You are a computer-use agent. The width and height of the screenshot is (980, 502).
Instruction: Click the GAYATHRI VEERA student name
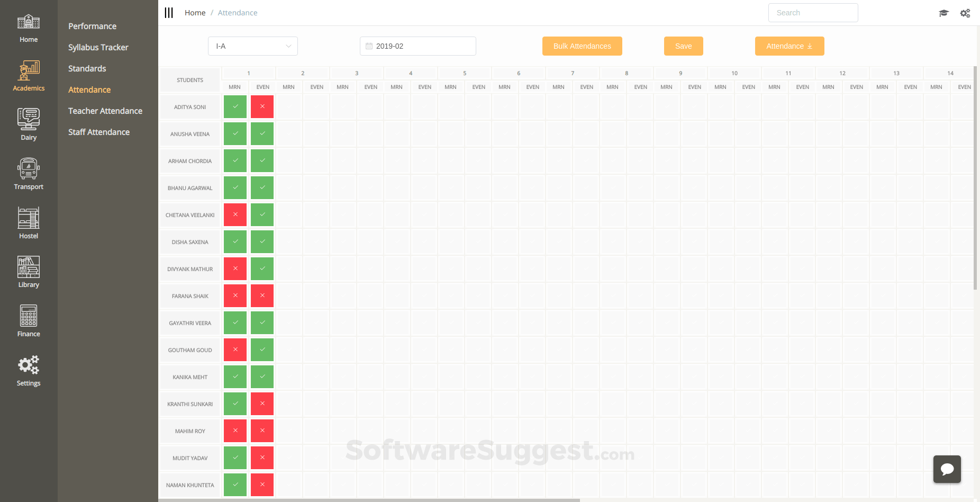click(190, 323)
